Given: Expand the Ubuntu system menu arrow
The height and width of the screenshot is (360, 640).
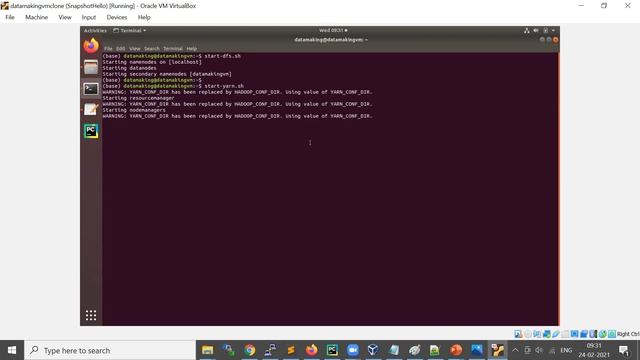Looking at the screenshot, I should tap(553, 31).
